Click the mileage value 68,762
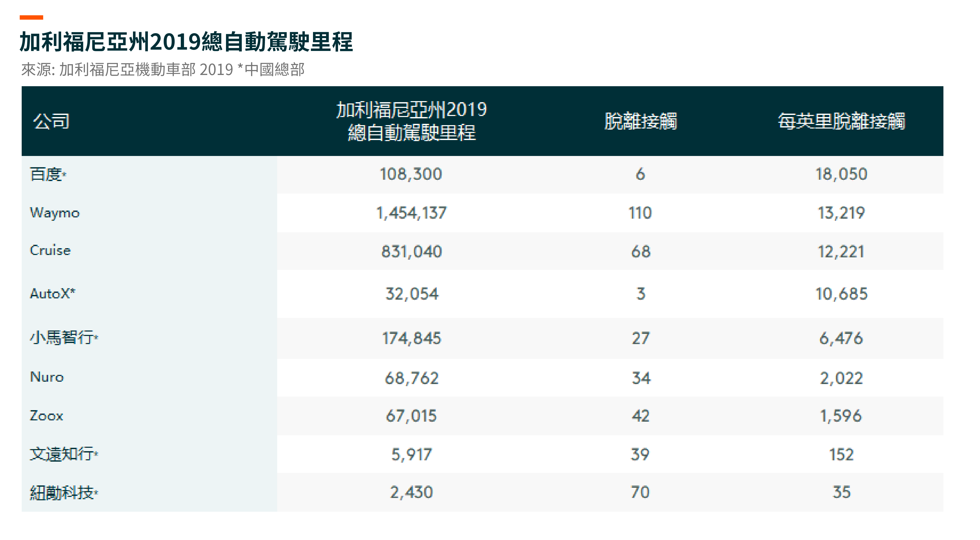980x540 pixels. (x=412, y=378)
